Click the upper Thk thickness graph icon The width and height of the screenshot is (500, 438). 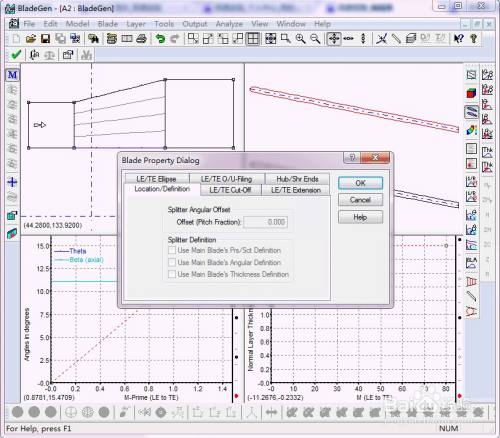(x=487, y=152)
